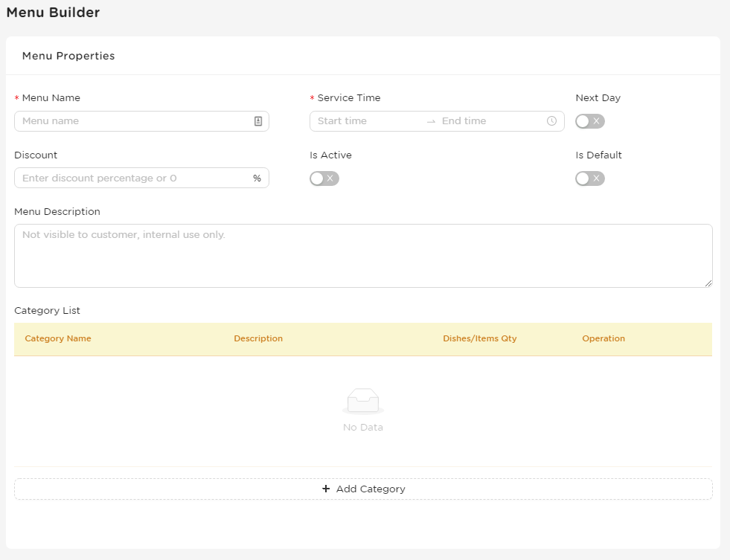Screen dimensions: 730x560
Task: Click the plus icon beside Add Category
Action: (x=326, y=489)
